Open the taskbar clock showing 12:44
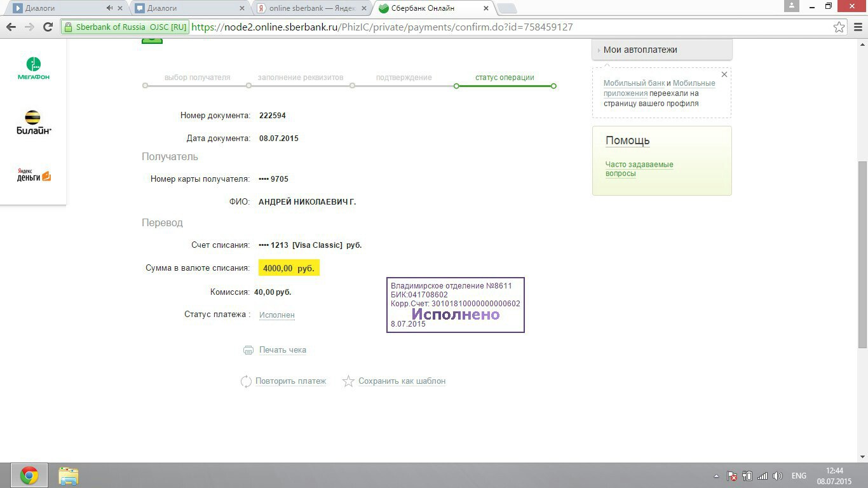 pos(834,476)
